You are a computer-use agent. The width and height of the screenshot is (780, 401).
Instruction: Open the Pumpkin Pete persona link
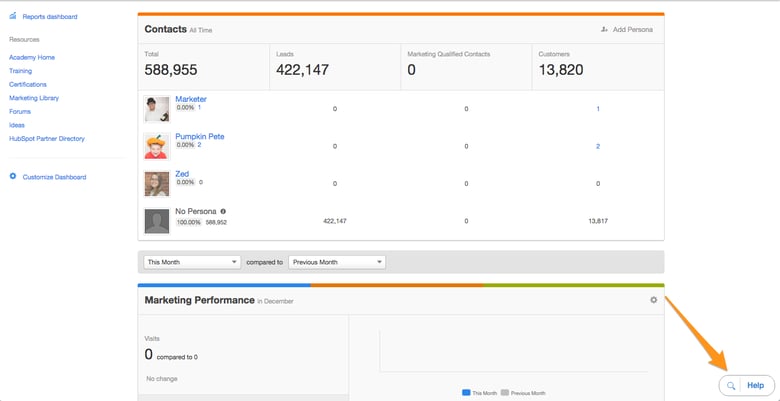point(199,136)
